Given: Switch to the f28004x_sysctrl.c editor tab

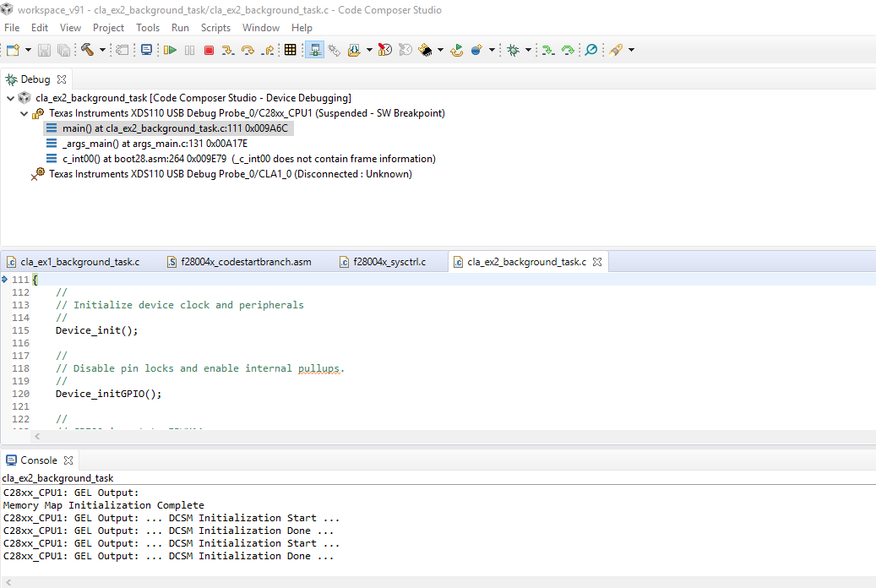Looking at the screenshot, I should click(389, 262).
